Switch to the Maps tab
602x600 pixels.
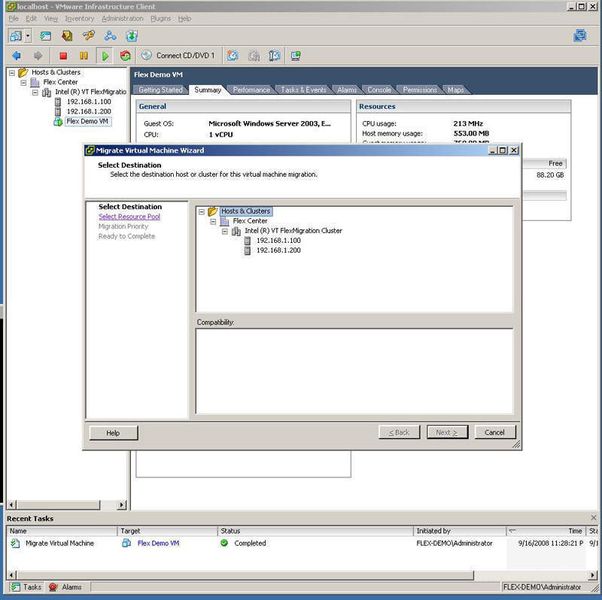click(x=455, y=90)
